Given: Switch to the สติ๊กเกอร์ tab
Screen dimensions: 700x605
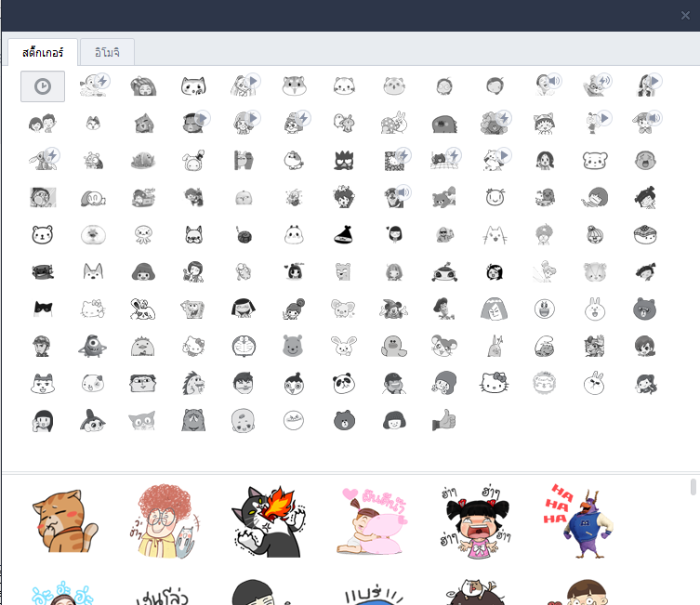Looking at the screenshot, I should pos(43,53).
